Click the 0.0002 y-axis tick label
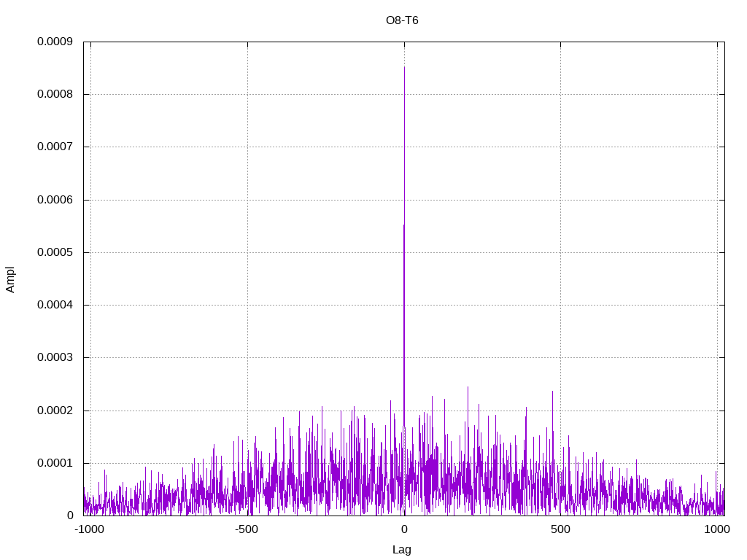The width and height of the screenshot is (747, 560). point(55,411)
